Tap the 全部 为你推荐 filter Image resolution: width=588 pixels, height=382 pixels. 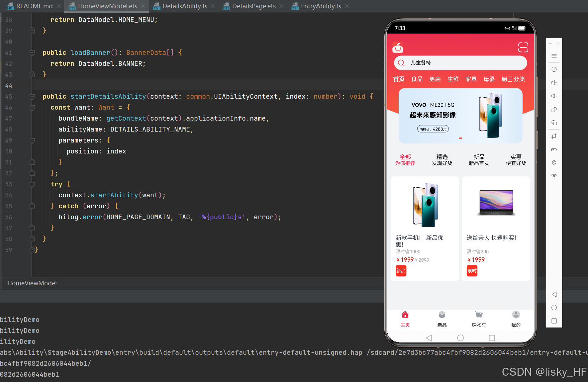click(x=405, y=160)
